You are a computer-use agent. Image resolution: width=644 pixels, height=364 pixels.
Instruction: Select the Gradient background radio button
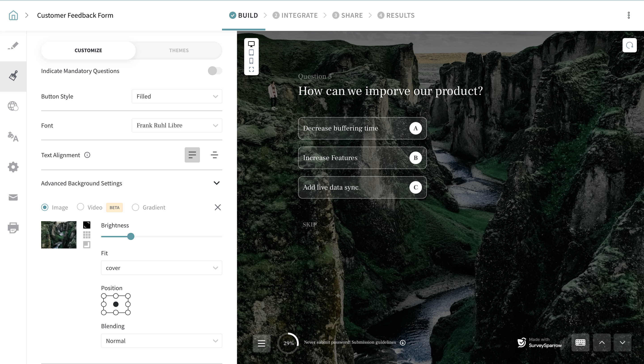(x=136, y=207)
